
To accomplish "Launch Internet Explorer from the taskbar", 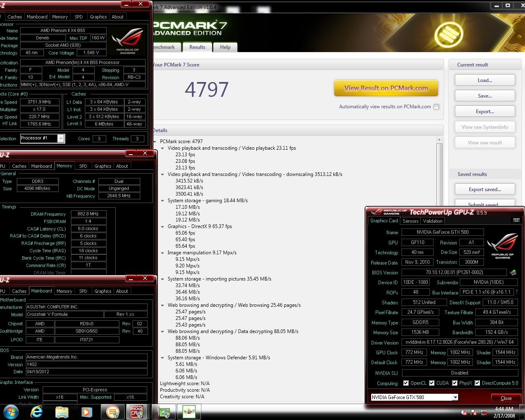I will 37,412.
